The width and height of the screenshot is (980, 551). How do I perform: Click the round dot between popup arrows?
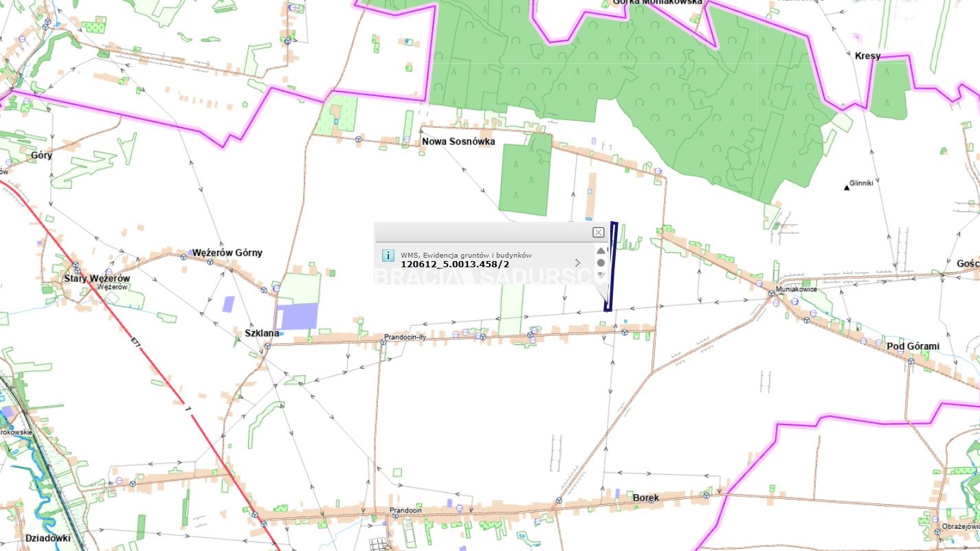(x=601, y=262)
